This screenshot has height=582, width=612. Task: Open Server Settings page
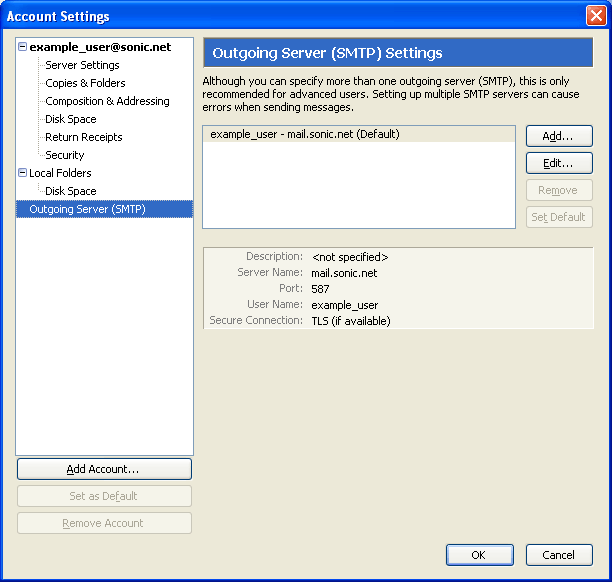(x=82, y=65)
